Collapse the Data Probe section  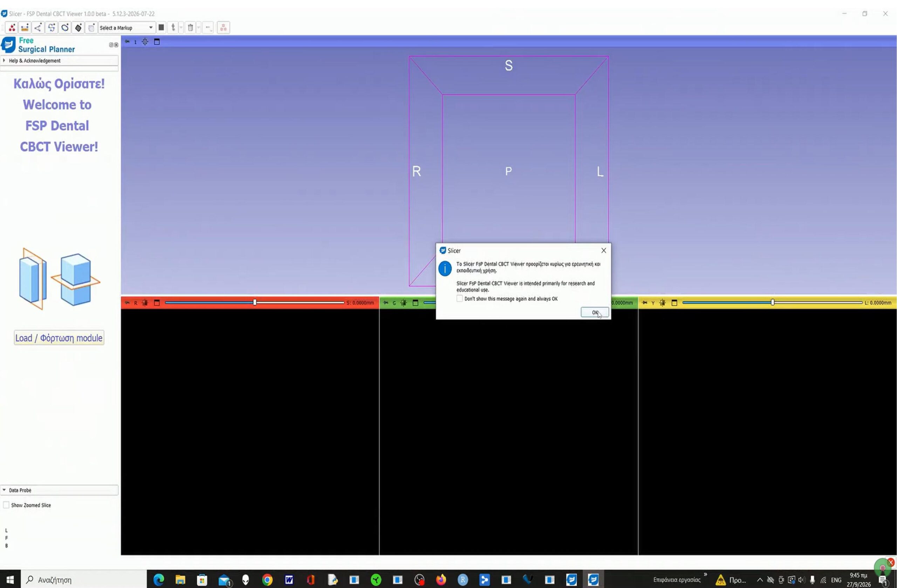tap(59, 490)
